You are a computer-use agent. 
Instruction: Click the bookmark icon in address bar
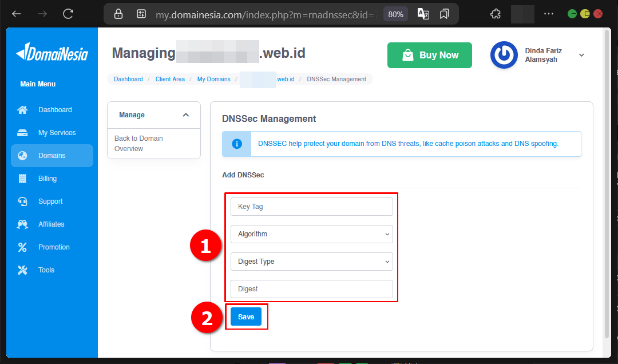(445, 14)
